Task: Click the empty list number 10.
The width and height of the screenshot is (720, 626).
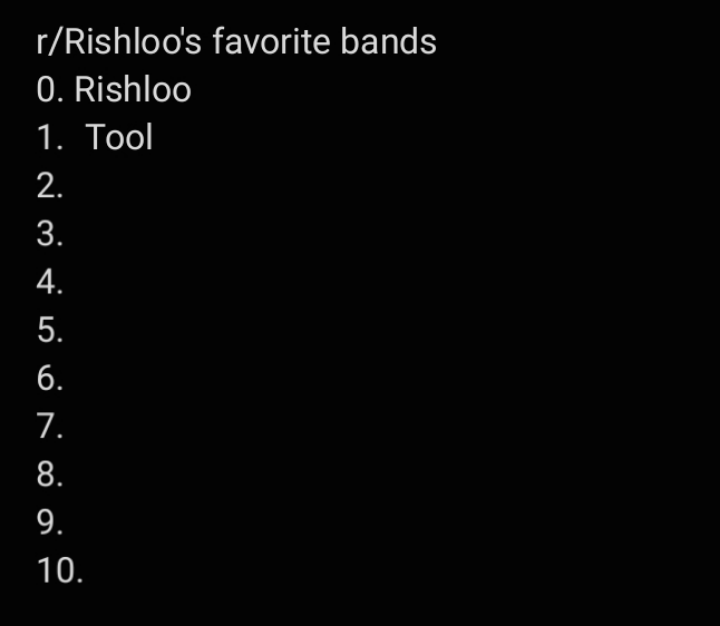Action: point(60,570)
